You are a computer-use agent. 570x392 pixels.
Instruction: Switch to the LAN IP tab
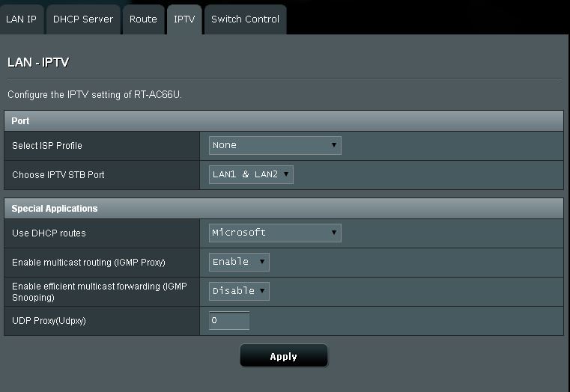[22, 19]
